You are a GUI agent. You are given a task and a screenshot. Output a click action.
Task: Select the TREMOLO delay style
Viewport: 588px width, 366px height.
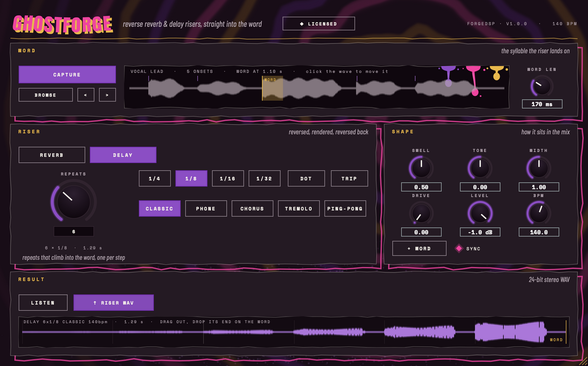click(x=299, y=208)
